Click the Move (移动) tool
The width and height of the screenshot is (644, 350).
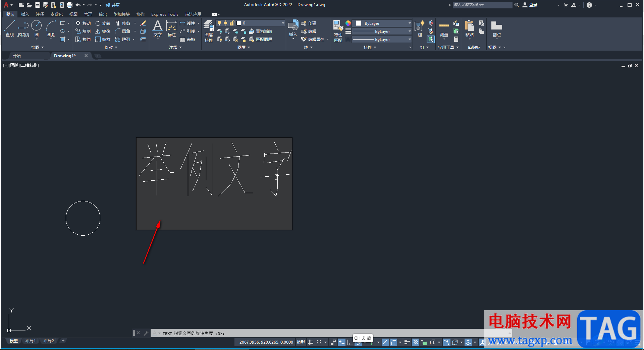[x=83, y=23]
